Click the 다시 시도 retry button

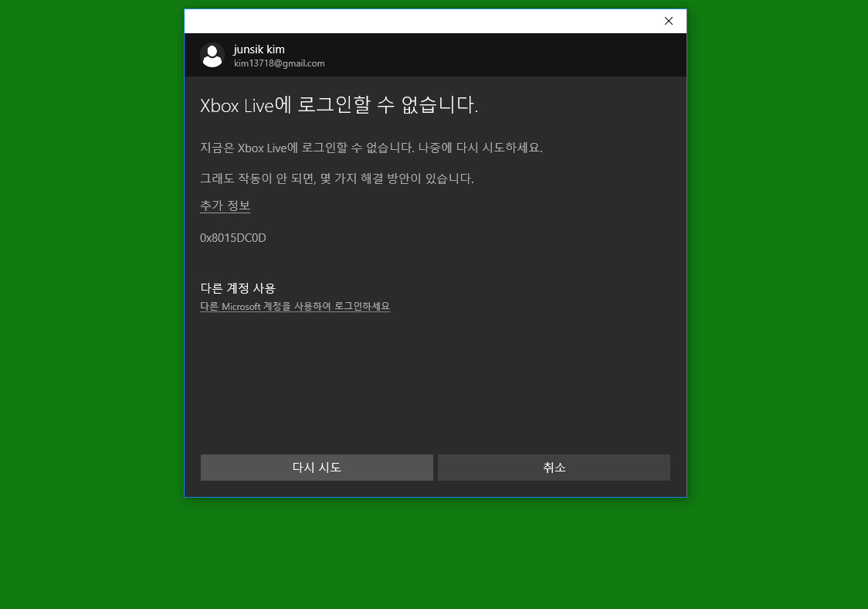coord(317,467)
